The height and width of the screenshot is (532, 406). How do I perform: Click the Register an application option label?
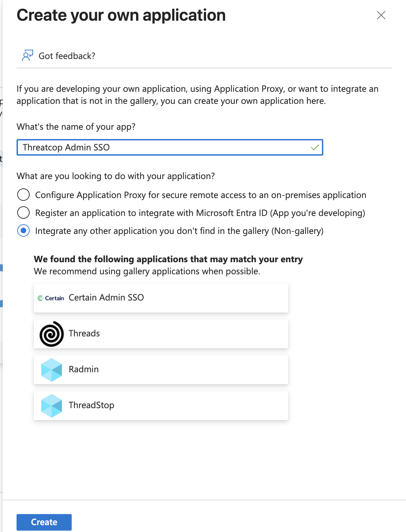[200, 213]
